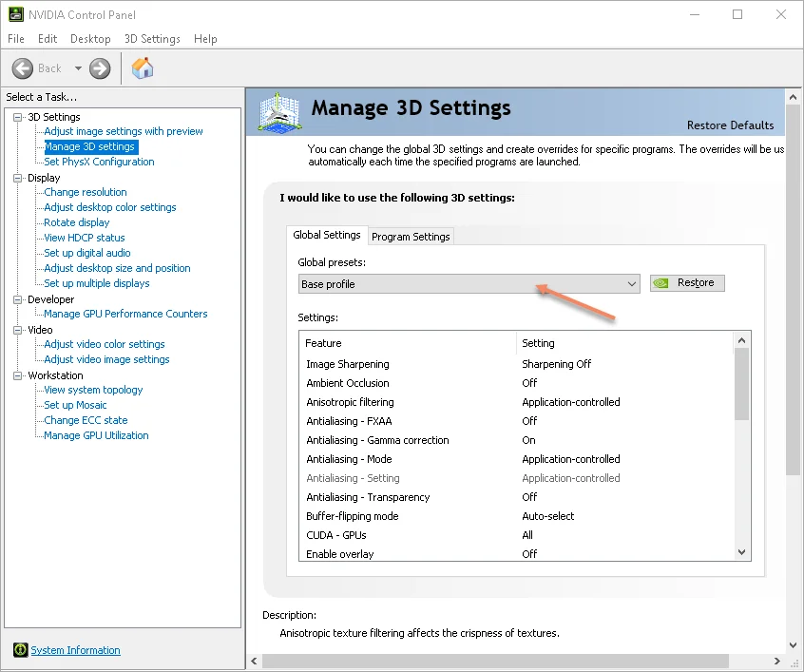Open the Desktop menu in menu bar
804x672 pixels.
point(90,39)
